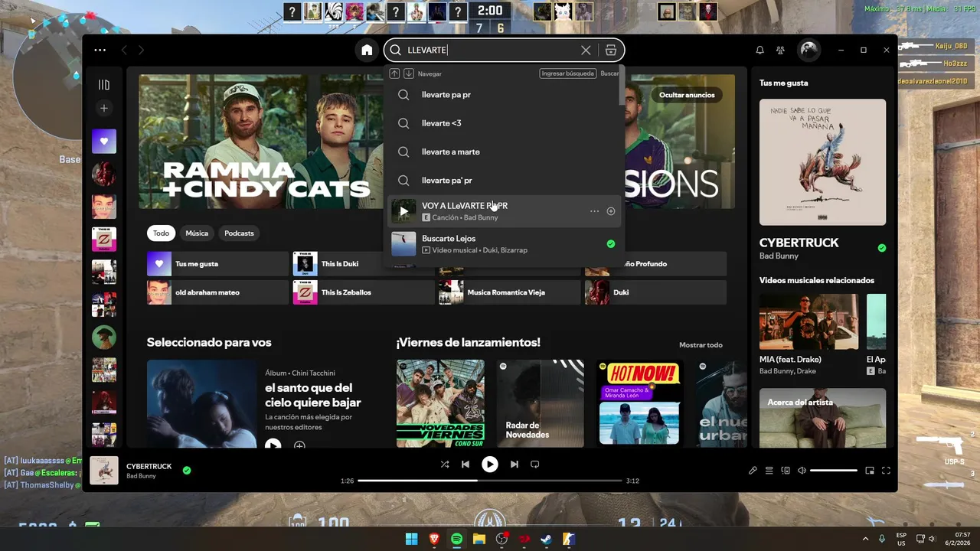The width and height of the screenshot is (980, 551).
Task: Play VOY A LLeVARTE PA PR result
Action: pyautogui.click(x=403, y=211)
